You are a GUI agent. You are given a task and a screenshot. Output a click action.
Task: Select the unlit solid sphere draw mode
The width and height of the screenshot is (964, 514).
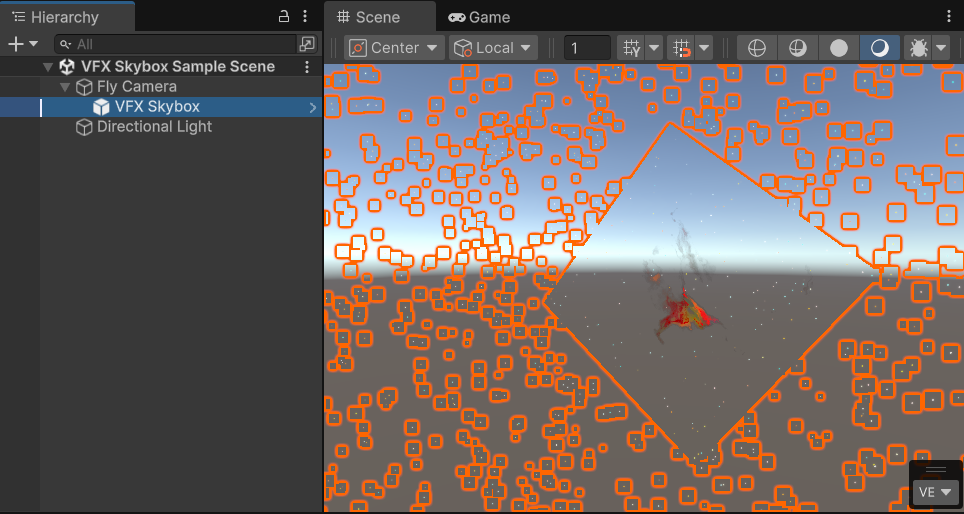click(x=839, y=48)
